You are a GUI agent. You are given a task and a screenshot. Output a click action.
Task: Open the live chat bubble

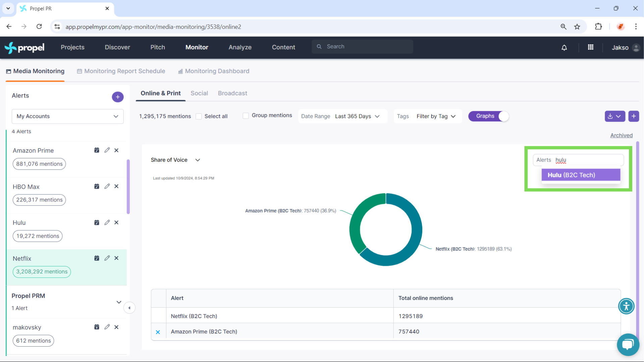[x=628, y=345]
